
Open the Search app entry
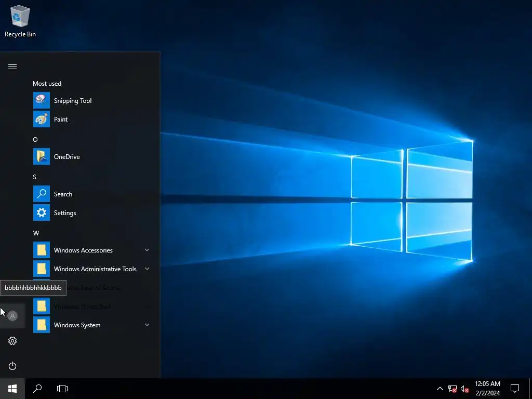point(91,194)
